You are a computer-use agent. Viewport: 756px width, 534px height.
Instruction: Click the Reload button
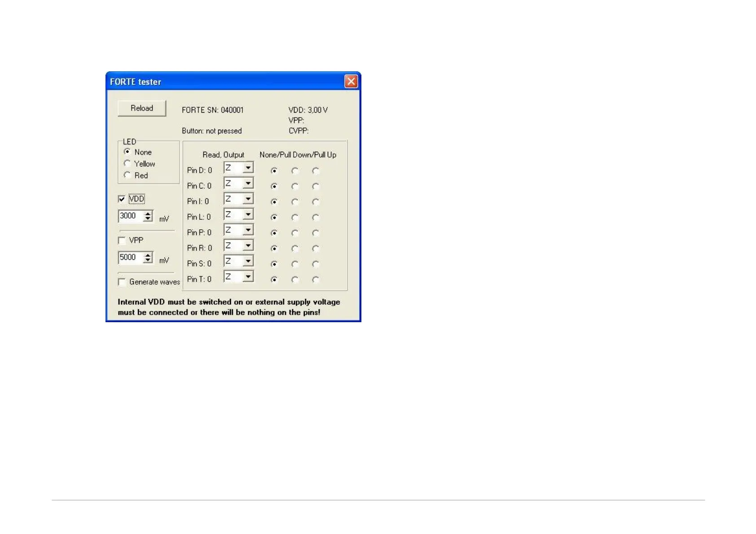pyautogui.click(x=142, y=108)
